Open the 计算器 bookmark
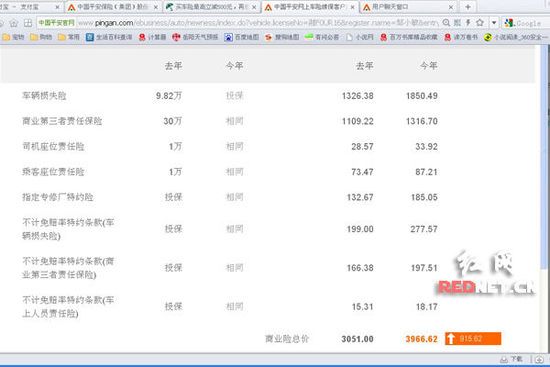Image resolution: width=550 pixels, height=367 pixels. tap(152, 37)
